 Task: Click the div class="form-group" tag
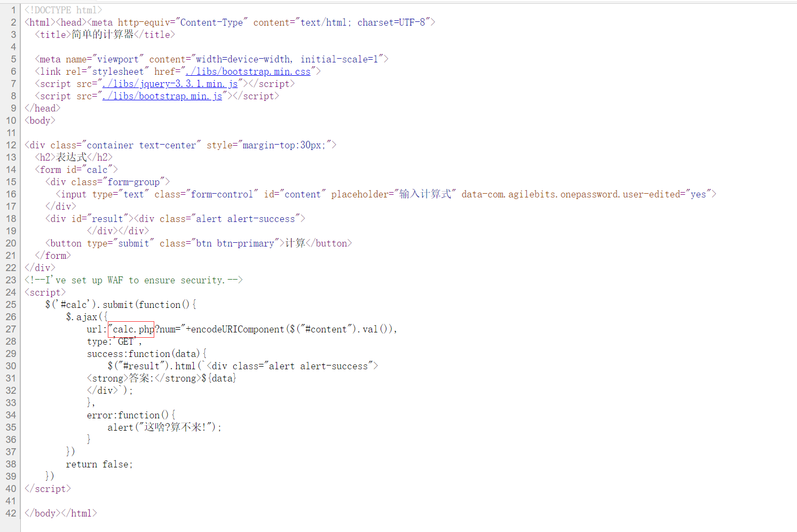click(108, 182)
